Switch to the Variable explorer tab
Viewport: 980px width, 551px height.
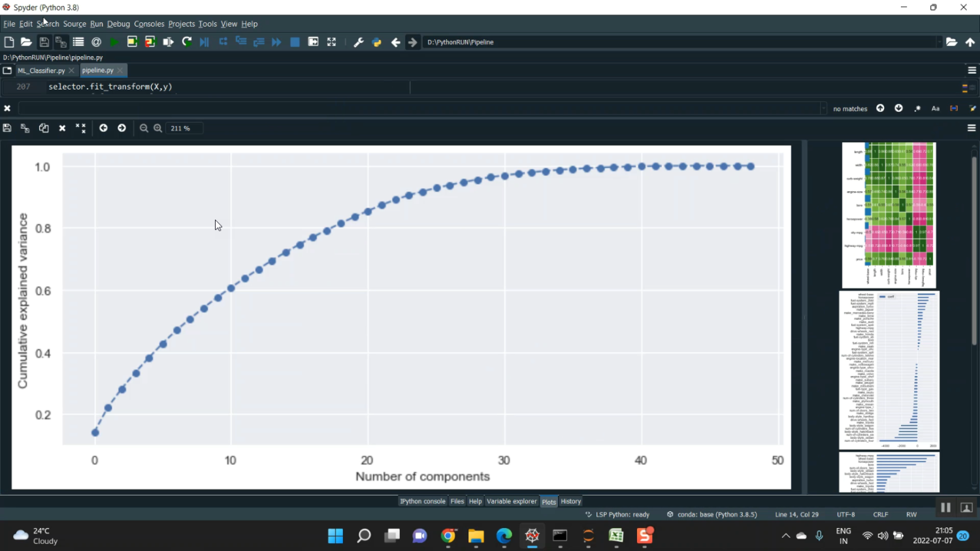click(512, 501)
